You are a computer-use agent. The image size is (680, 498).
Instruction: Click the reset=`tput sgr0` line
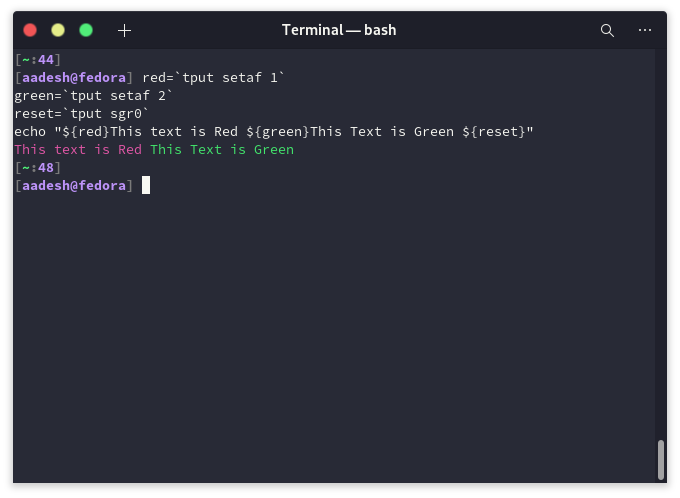pos(82,114)
